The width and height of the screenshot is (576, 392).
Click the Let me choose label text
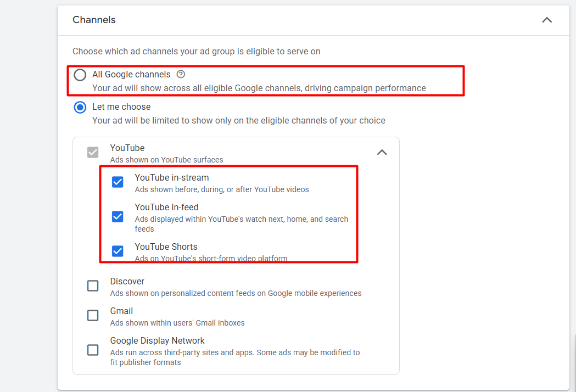point(121,107)
